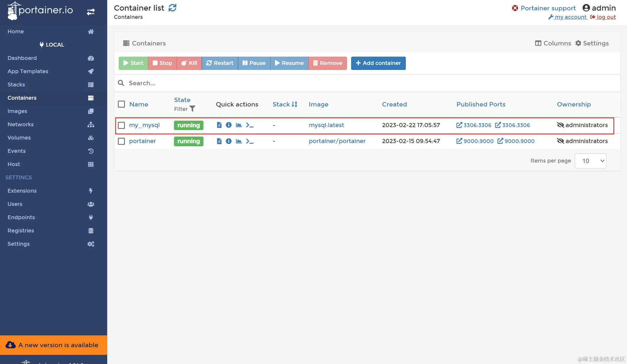Image resolution: width=627 pixels, height=364 pixels.
Task: Click the refresh icon beside Container list
Action: (x=172, y=8)
